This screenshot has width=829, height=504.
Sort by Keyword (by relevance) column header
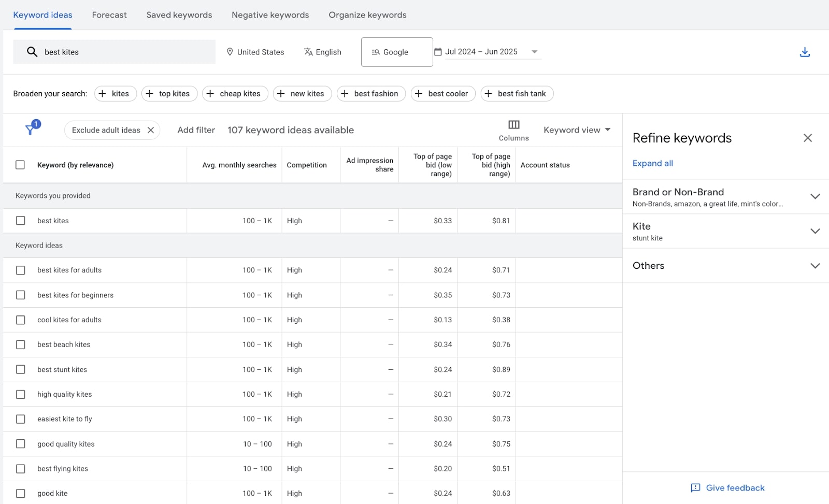pos(76,165)
